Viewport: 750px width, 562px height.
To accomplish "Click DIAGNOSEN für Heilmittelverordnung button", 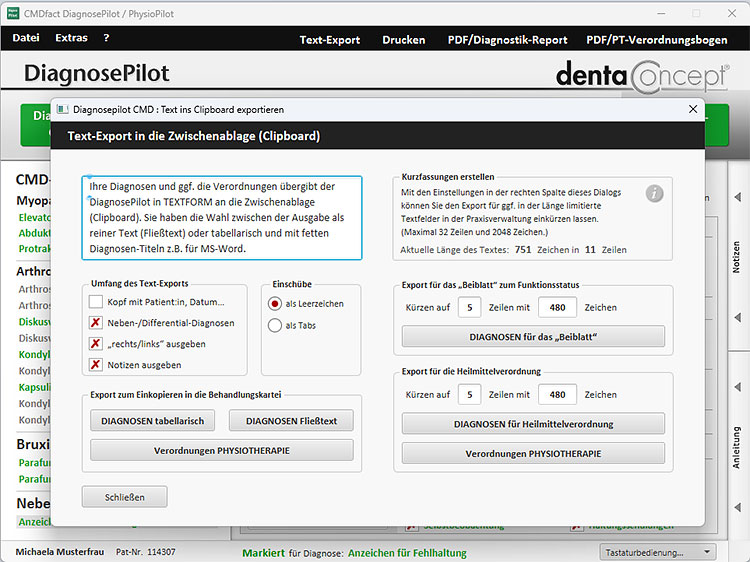I will click(533, 424).
